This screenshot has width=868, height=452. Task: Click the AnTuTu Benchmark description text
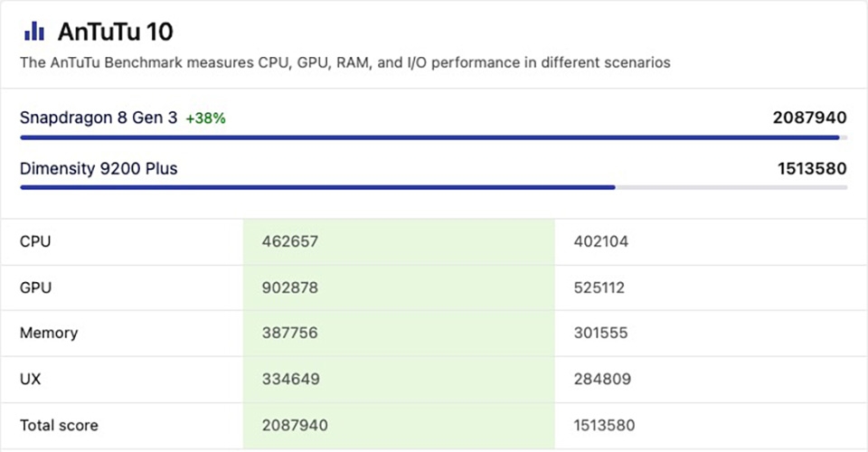[344, 62]
